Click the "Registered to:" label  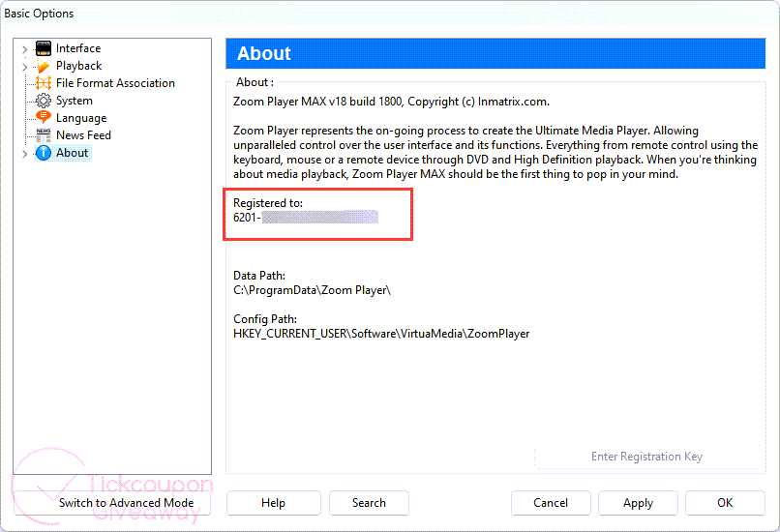[268, 203]
